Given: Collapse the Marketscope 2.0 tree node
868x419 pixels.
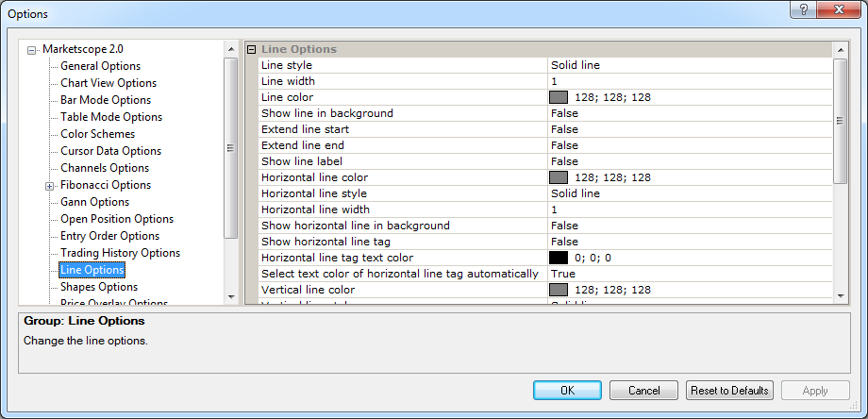Looking at the screenshot, I should pos(31,50).
